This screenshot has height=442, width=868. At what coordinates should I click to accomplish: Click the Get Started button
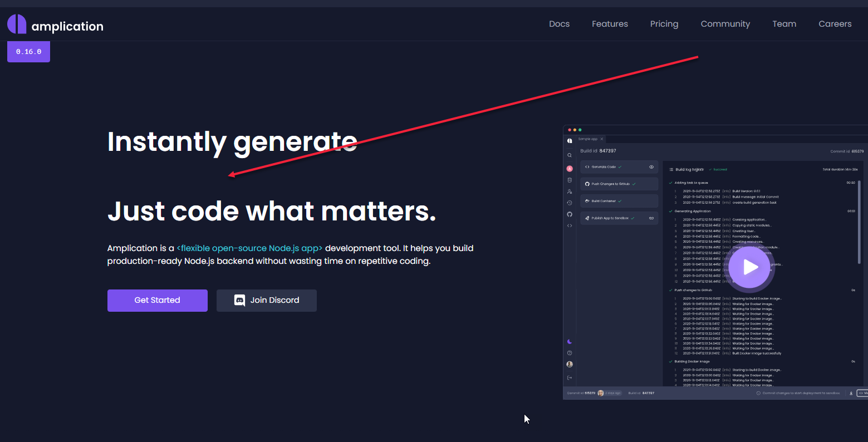(158, 300)
